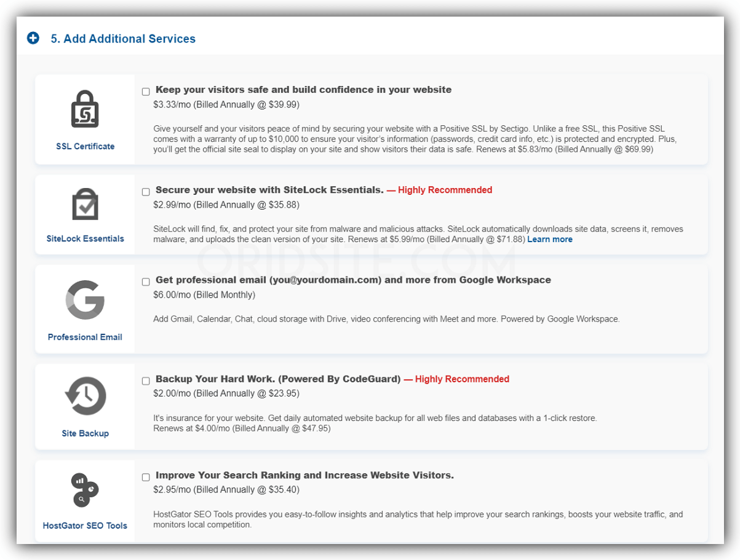Click 'Secure your website with SiteLock Essentials' title
This screenshot has width=740, height=560.
[269, 190]
